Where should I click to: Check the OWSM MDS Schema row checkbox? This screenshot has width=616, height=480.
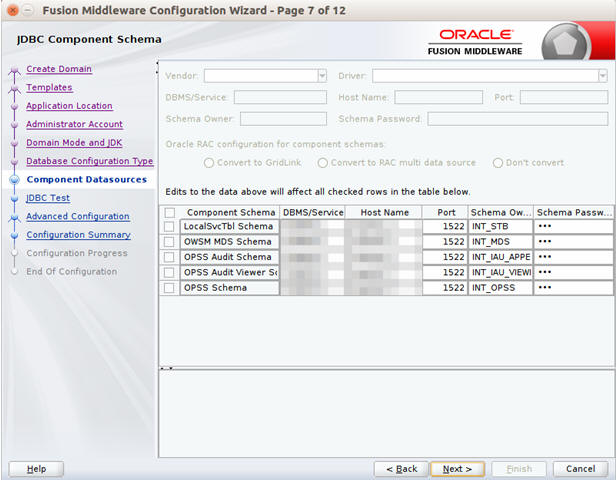(169, 242)
